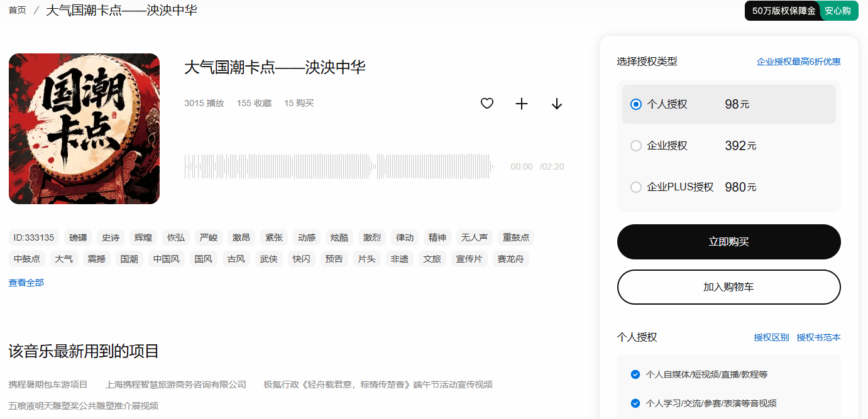Click the 安心购 badge
The width and height of the screenshot is (868, 419).
point(838,11)
